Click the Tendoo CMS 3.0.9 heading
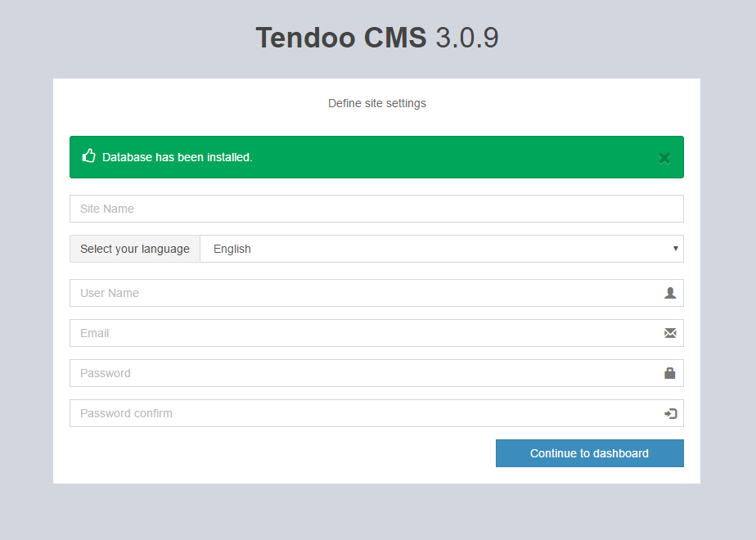 coord(377,38)
